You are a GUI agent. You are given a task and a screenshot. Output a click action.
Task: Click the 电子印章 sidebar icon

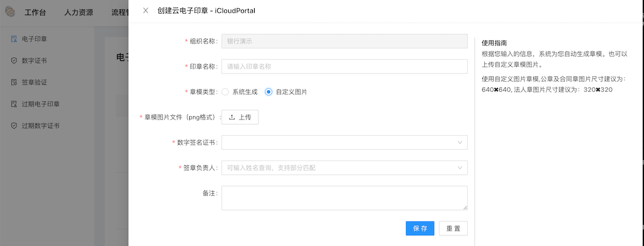coord(14,39)
